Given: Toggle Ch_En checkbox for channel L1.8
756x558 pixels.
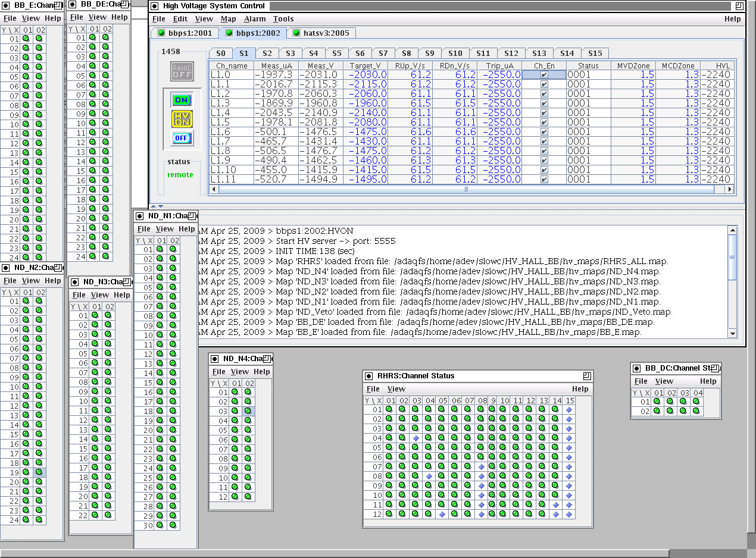Looking at the screenshot, I should click(x=544, y=151).
